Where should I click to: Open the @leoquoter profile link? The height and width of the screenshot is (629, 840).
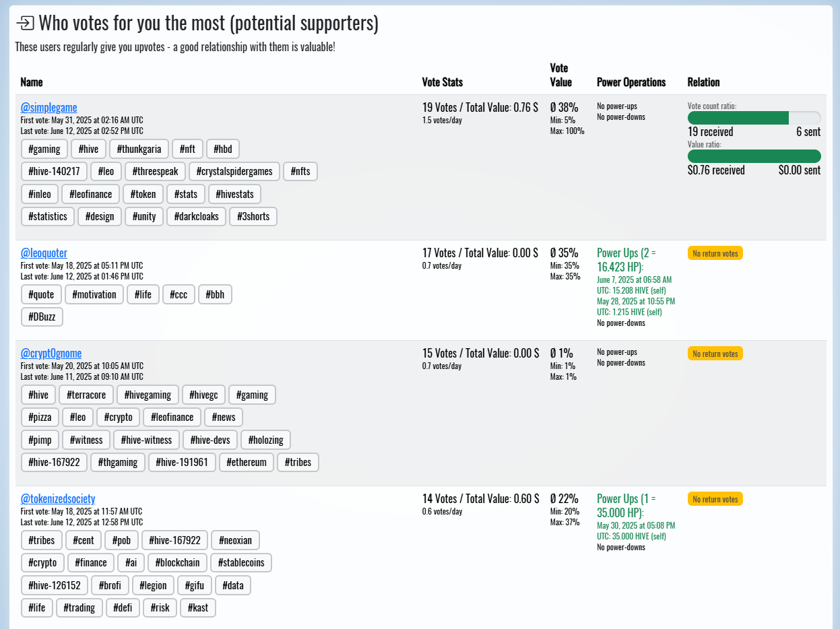pos(44,253)
